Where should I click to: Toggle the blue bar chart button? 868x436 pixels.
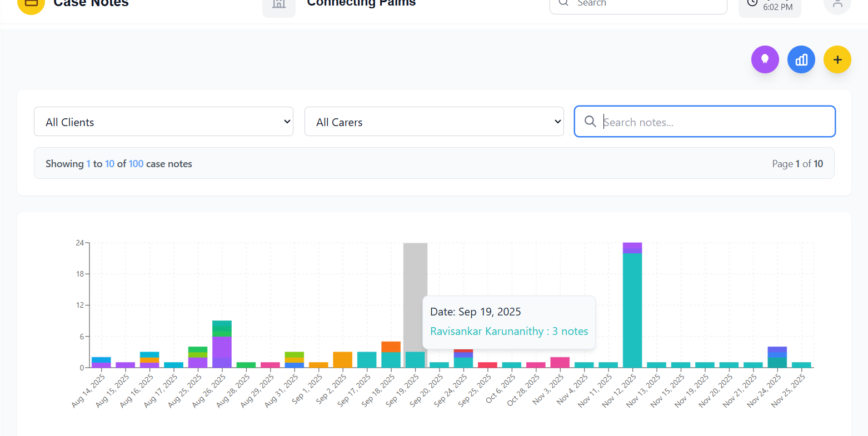[801, 59]
